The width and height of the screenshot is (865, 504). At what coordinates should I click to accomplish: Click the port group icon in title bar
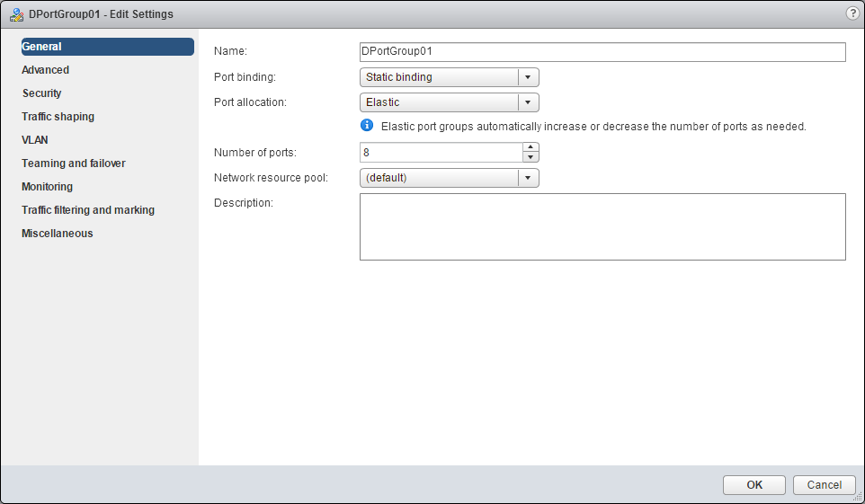click(x=15, y=14)
